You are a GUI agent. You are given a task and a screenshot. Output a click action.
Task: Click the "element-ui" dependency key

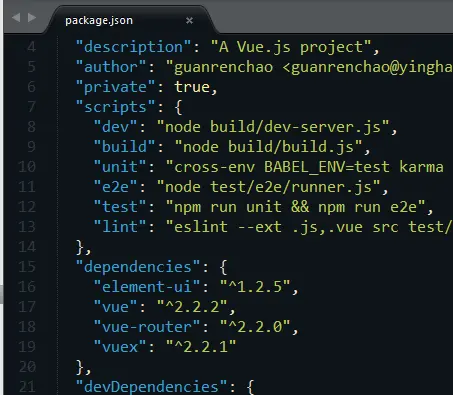click(x=147, y=287)
